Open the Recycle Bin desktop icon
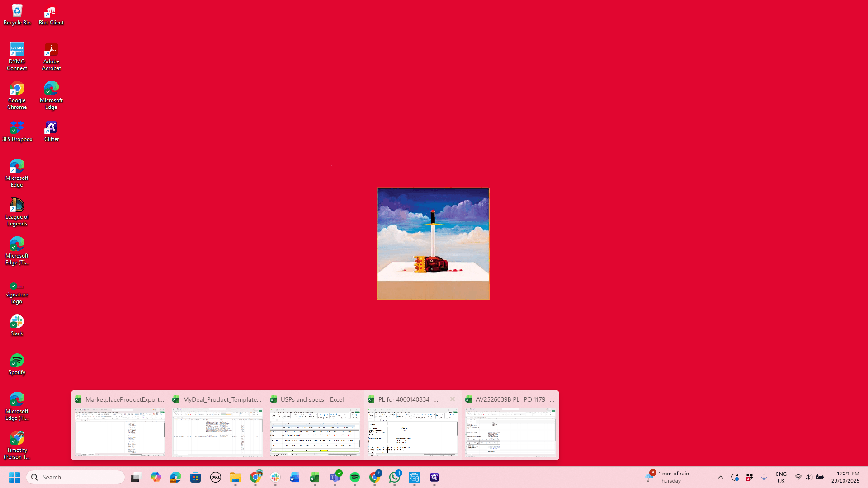This screenshot has width=868, height=488. pyautogui.click(x=17, y=14)
